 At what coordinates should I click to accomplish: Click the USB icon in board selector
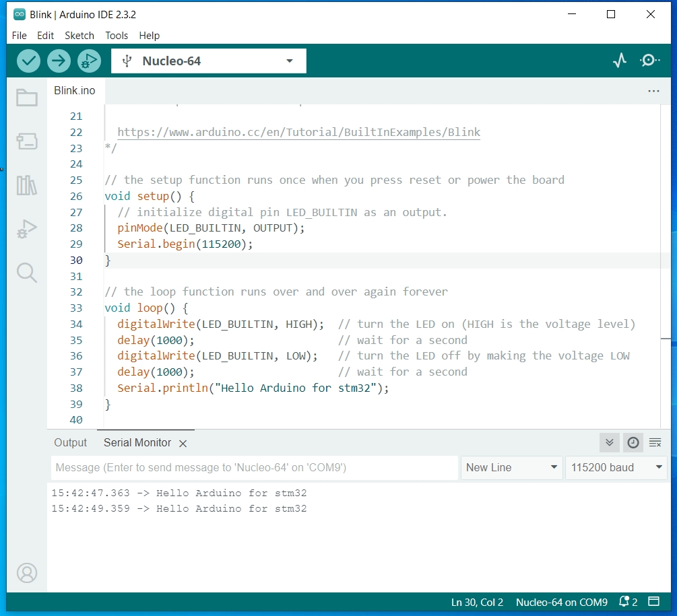[127, 61]
